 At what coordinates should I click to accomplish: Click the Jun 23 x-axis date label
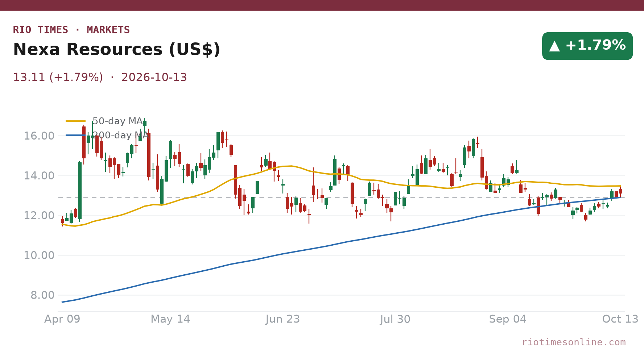[x=283, y=319]
